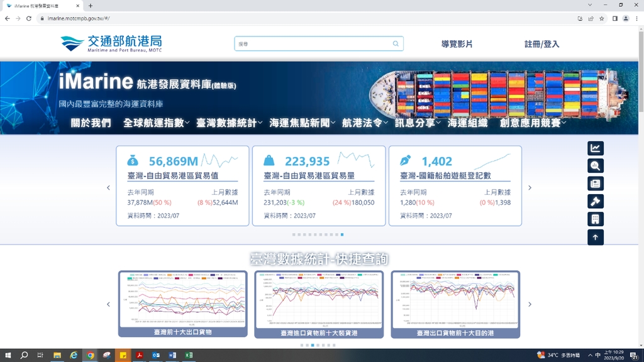The image size is (644, 362).
Task: Click the pen icon on ship registration card
Action: pyautogui.click(x=405, y=160)
